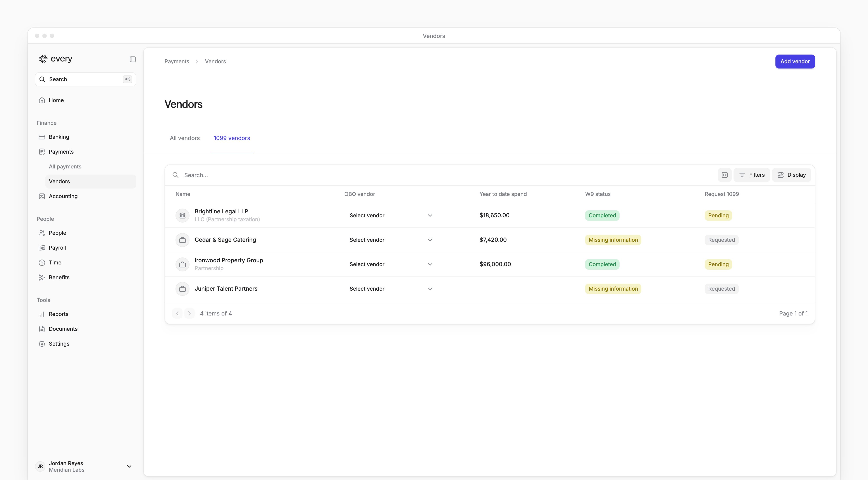Open the Filters button
The width and height of the screenshot is (868, 480).
tap(752, 175)
